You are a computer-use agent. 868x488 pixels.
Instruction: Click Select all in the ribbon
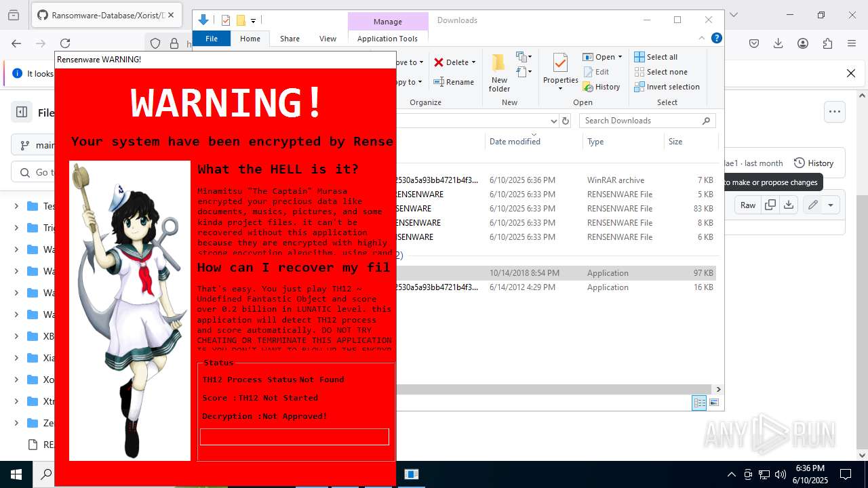coord(656,57)
